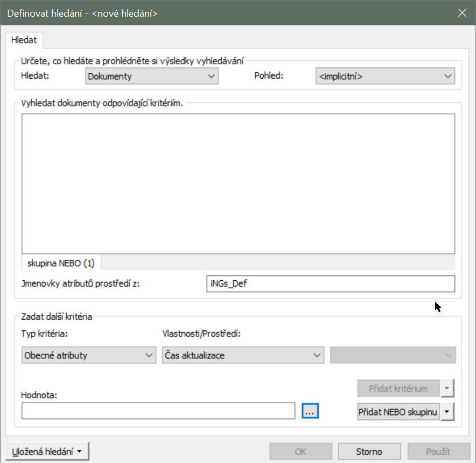Click the Použít button
476x463 pixels.
pos(439,452)
